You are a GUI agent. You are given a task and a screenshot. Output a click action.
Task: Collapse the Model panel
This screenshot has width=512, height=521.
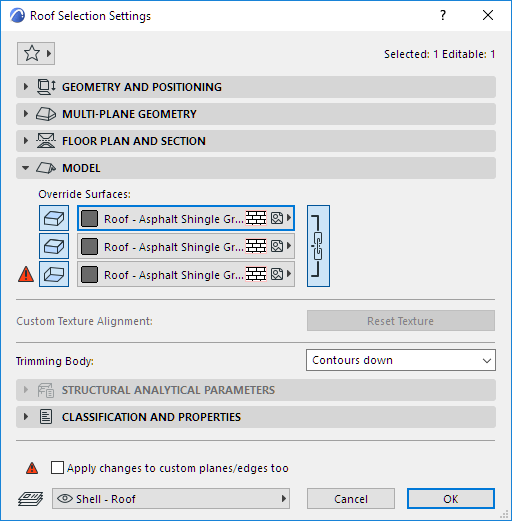click(x=256, y=168)
